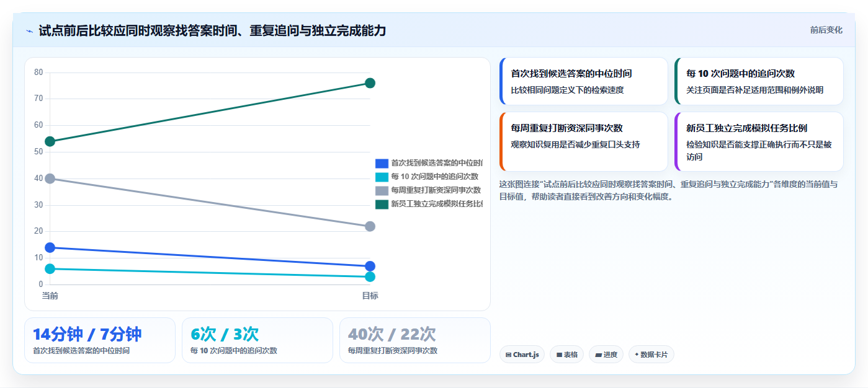This screenshot has width=868, height=388.
Task: Open the 首次找到候选答案的中位时间 info card
Action: click(583, 81)
